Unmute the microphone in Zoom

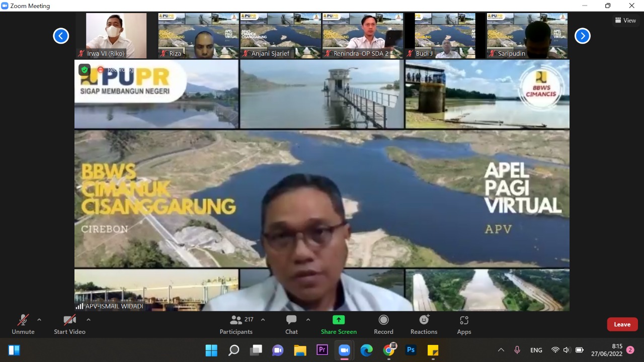click(23, 324)
